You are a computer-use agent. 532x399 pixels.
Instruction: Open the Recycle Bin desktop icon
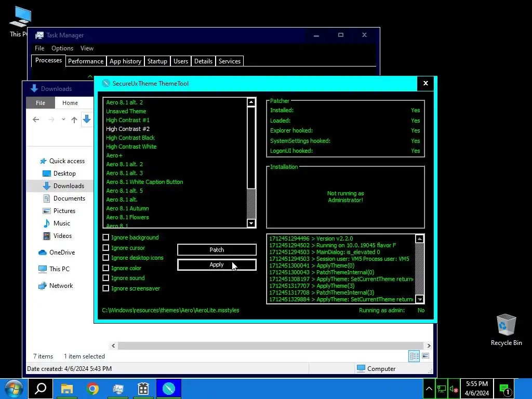[506, 330]
